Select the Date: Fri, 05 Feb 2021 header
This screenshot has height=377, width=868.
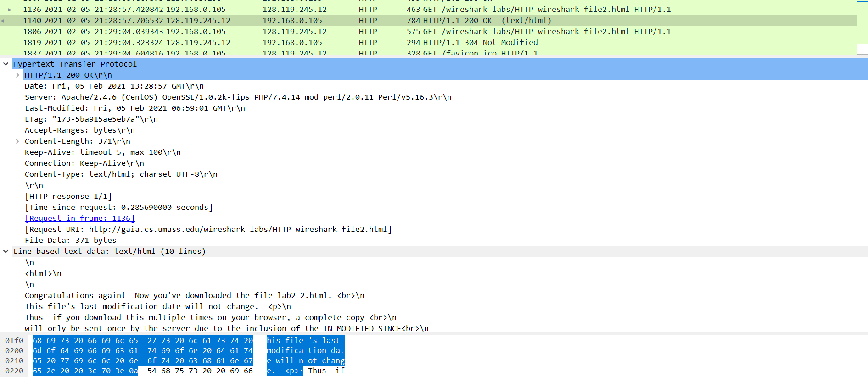click(x=114, y=86)
